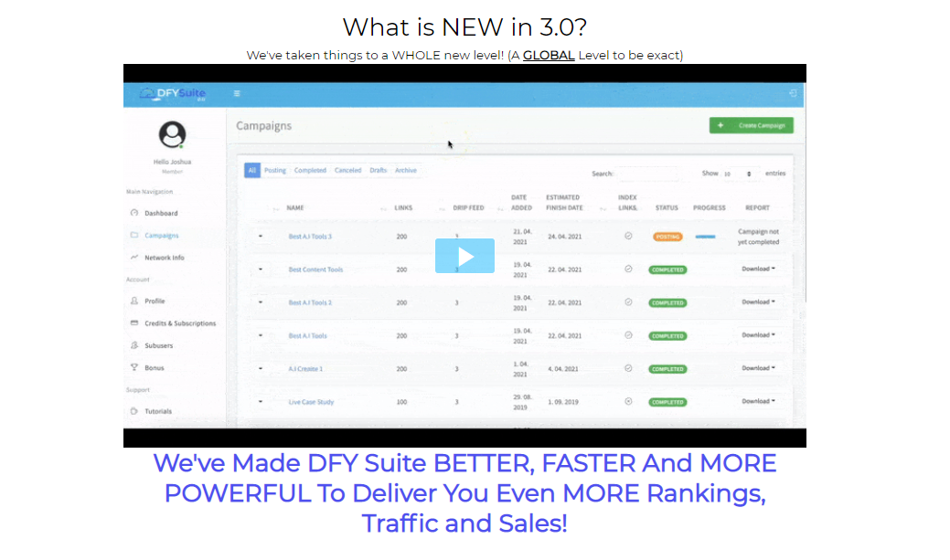Click the Credits & Subscriptions card icon

click(x=134, y=322)
